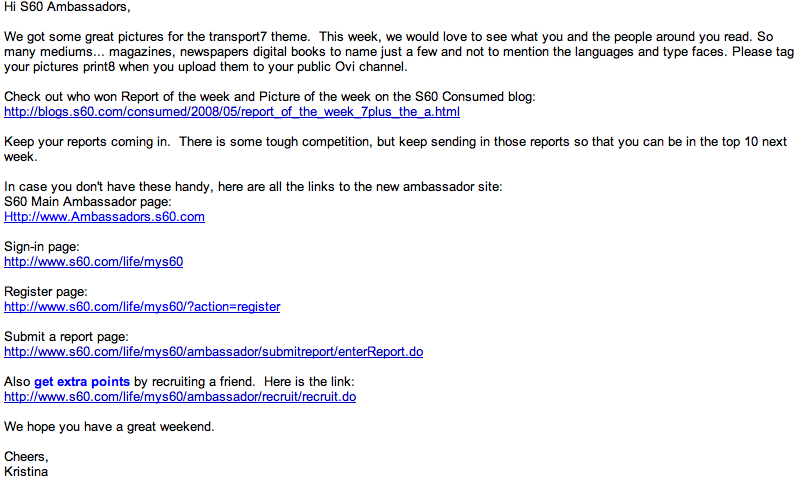This screenshot has height=498, width=802.
Task: Click the 'Hi S60 Ambassadors,' greeting line
Action: pos(67,7)
